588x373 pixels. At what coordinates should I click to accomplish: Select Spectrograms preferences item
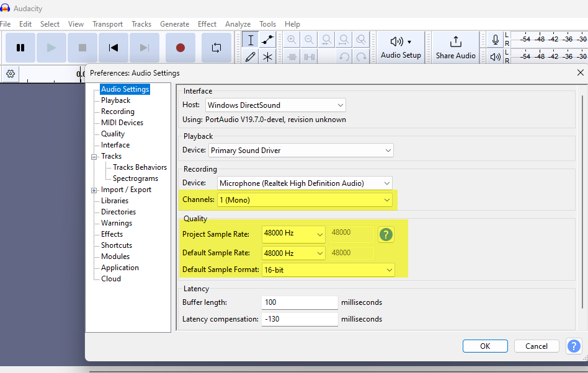tap(135, 178)
